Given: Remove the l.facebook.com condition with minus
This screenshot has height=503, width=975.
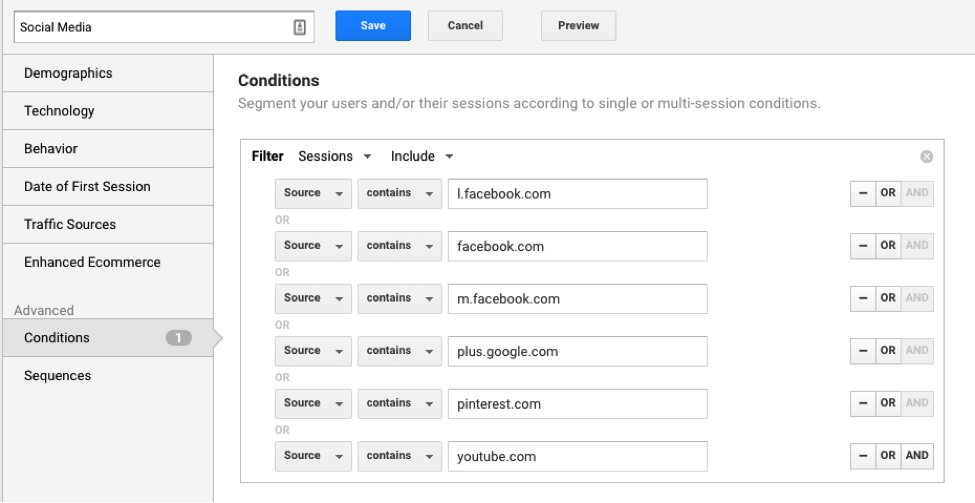Looking at the screenshot, I should point(862,193).
